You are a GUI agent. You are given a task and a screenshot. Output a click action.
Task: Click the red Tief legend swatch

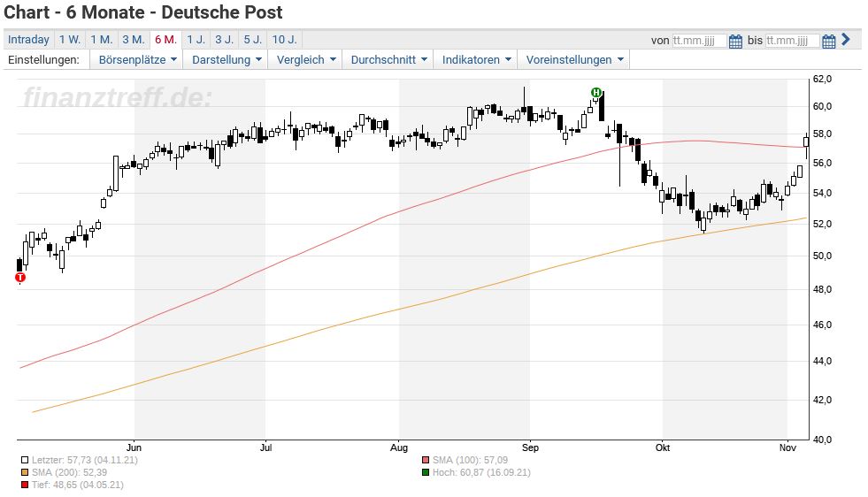pyautogui.click(x=25, y=485)
